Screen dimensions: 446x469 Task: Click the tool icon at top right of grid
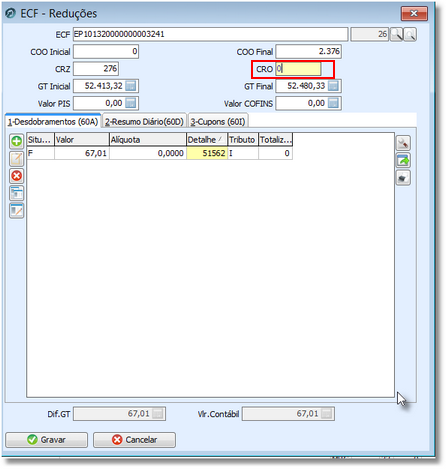click(403, 143)
